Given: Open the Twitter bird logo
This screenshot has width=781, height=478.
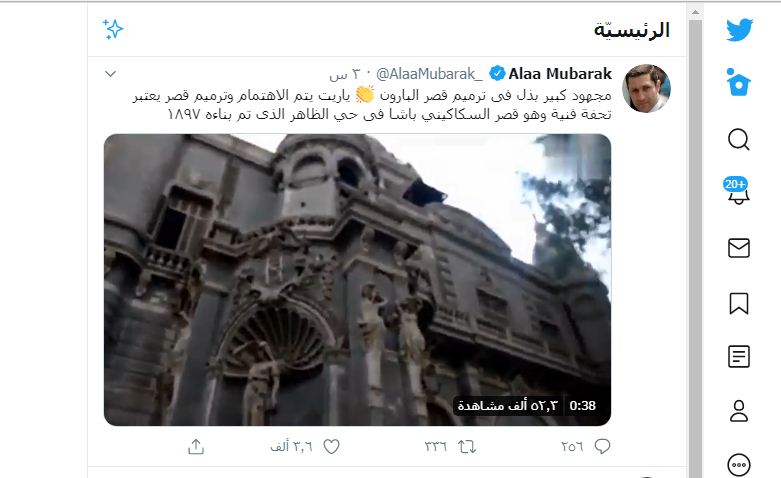Looking at the screenshot, I should point(739,30).
